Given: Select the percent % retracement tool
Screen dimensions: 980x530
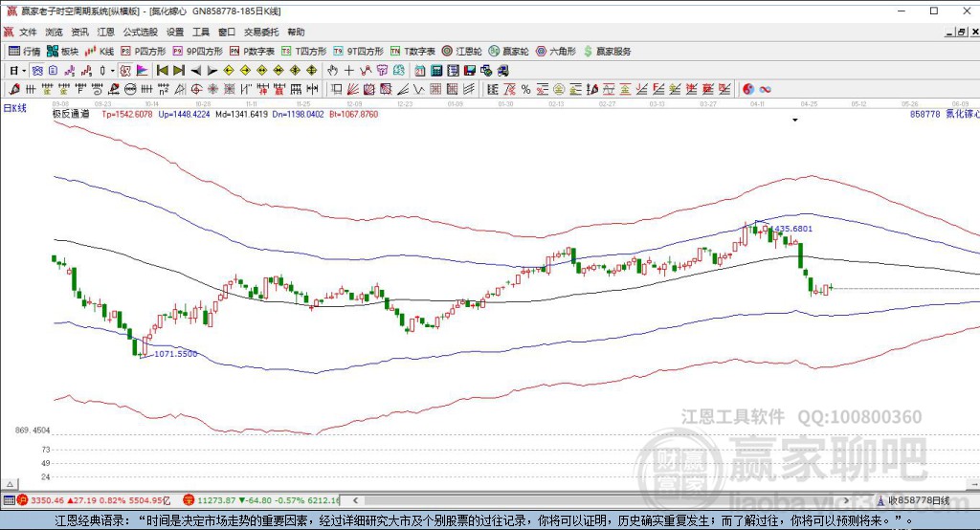Looking at the screenshot, I should click(525, 89).
